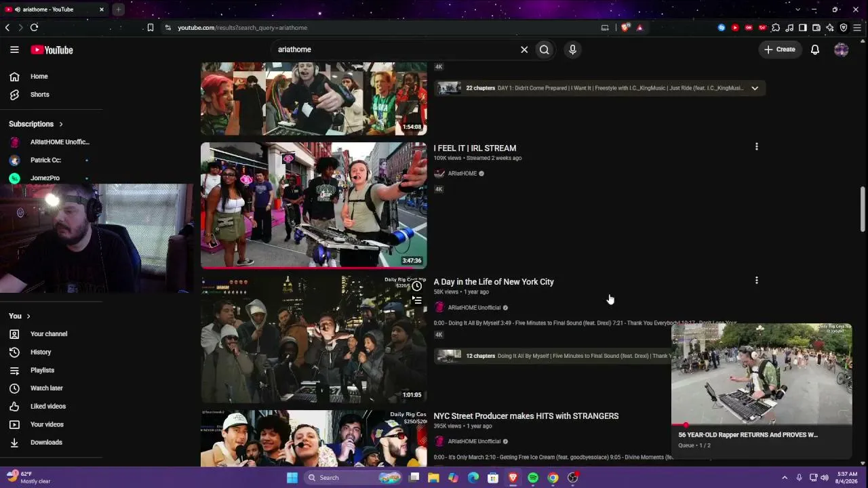Open Brave Shields icon
This screenshot has width=868, height=488.
(x=625, y=28)
